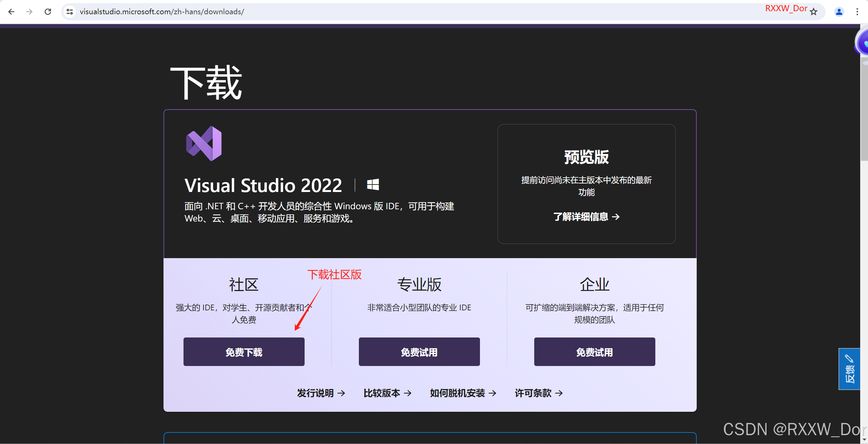Open the 比较版本 link
The height and width of the screenshot is (444, 868).
387,393
